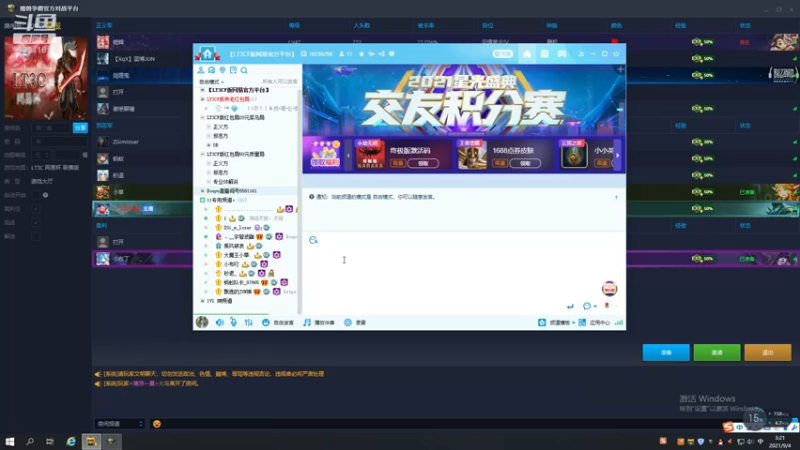Click the blue ready button in game lobby
Viewport: 800px width, 450px height.
[666, 353]
